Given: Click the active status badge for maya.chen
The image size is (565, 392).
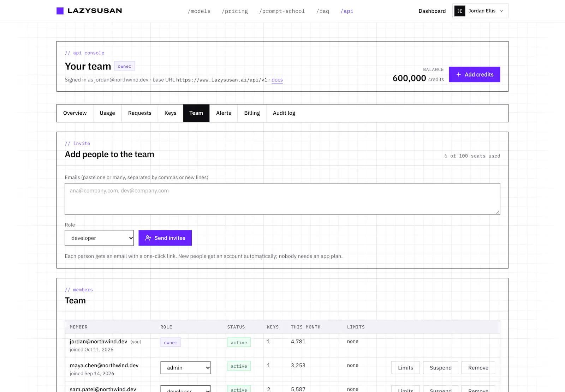Looking at the screenshot, I should point(239,366).
